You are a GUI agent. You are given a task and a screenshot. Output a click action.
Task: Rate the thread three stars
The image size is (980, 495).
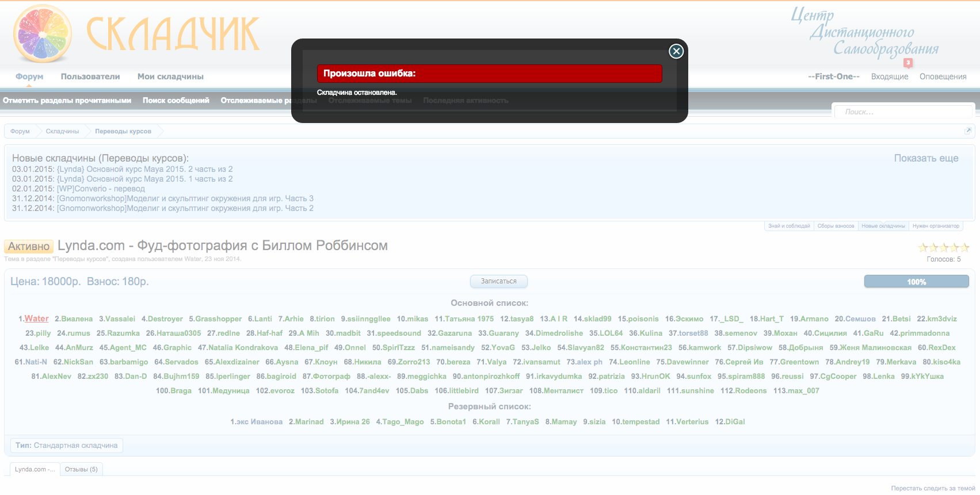click(x=944, y=248)
